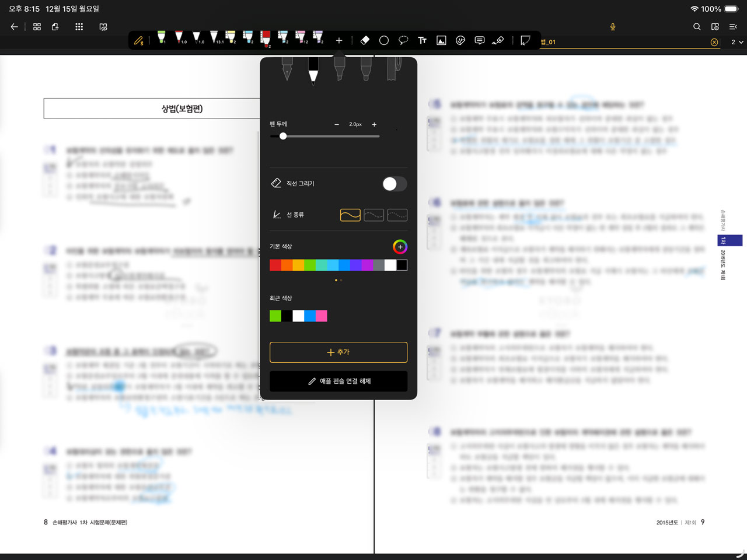
Task: Increase pen thickness with the plus stepper
Action: [374, 124]
